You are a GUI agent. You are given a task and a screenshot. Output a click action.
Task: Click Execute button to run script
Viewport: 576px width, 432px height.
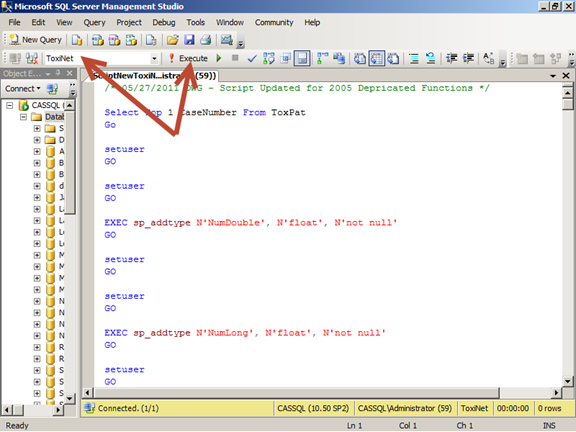(x=188, y=58)
